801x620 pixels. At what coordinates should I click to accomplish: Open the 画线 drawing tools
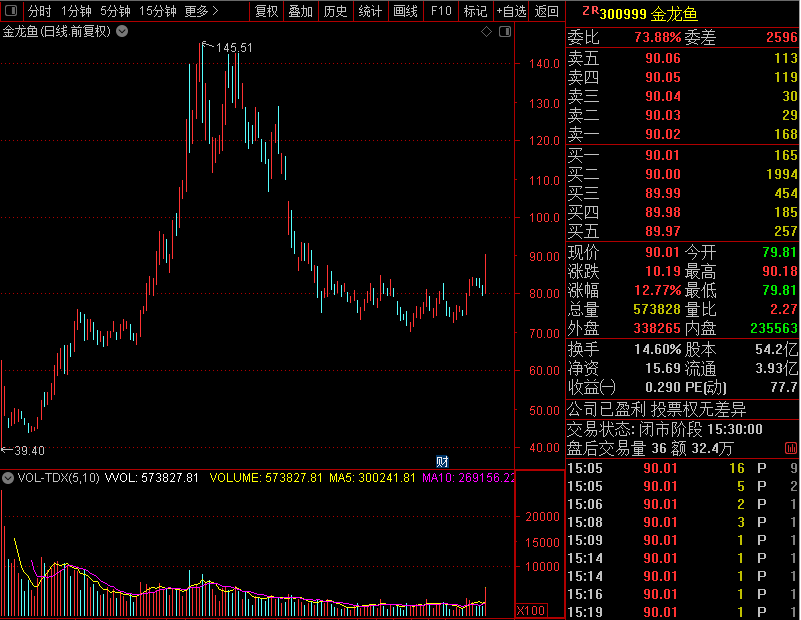405,11
